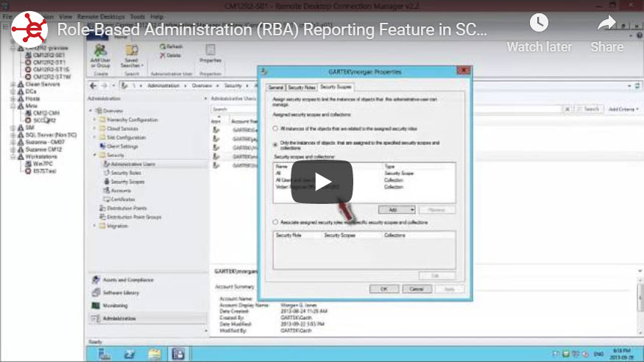Select the Certificates node
Image resolution: width=644 pixels, height=362 pixels.
point(123,199)
